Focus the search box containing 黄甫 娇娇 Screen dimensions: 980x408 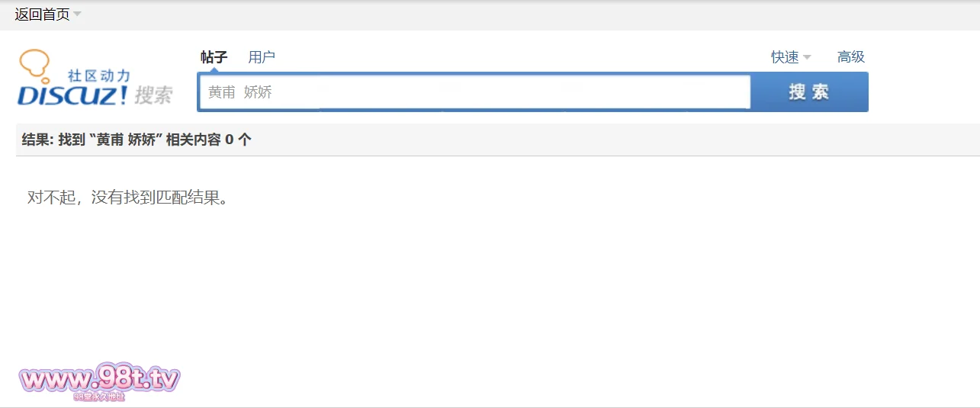pos(474,92)
